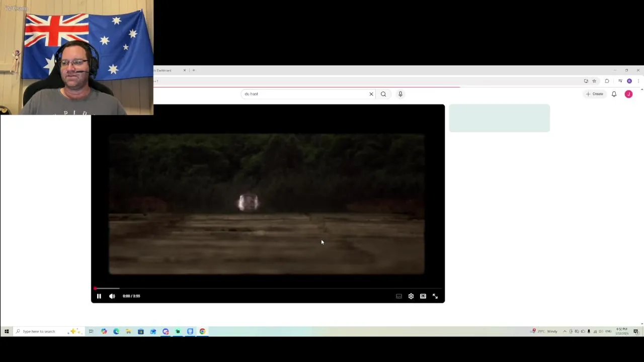Open YouTube notifications bell
Viewport: 644px width, 362px height.
[x=614, y=94]
